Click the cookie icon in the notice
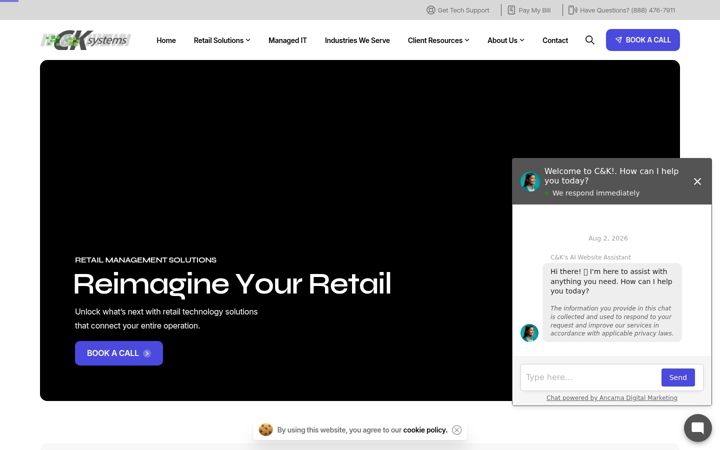Image resolution: width=720 pixels, height=450 pixels. click(x=265, y=430)
